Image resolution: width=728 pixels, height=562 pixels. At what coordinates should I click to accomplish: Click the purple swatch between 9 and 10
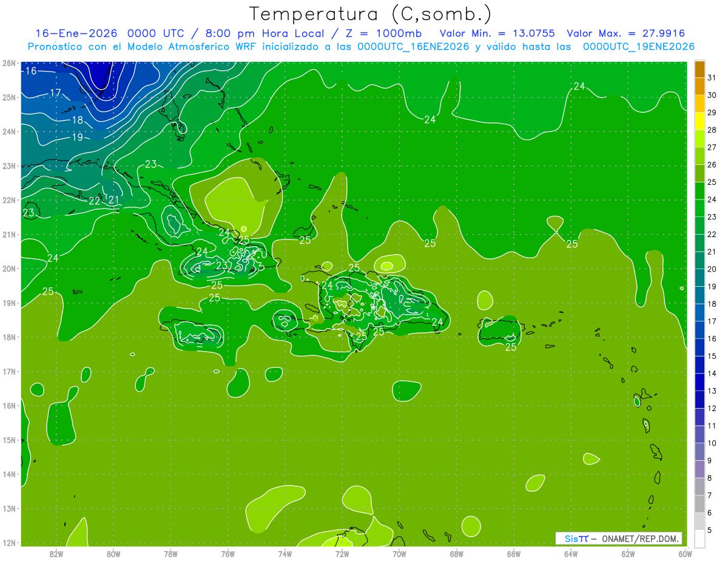pos(699,452)
